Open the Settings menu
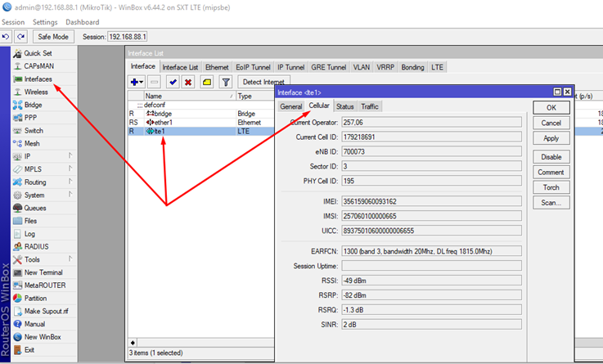The image size is (603, 364). tap(45, 22)
